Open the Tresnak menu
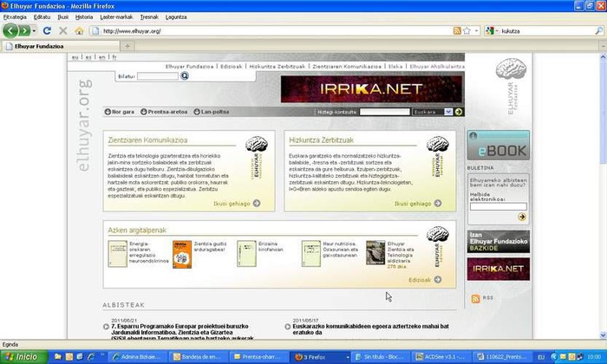Screen dimensions: 607x364 (149, 17)
